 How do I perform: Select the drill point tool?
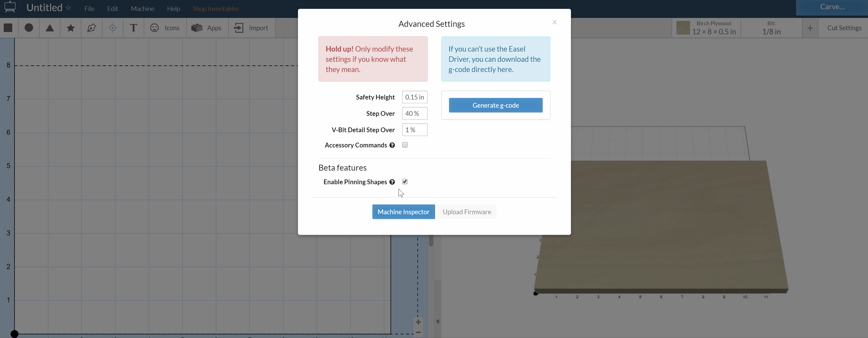point(113,28)
